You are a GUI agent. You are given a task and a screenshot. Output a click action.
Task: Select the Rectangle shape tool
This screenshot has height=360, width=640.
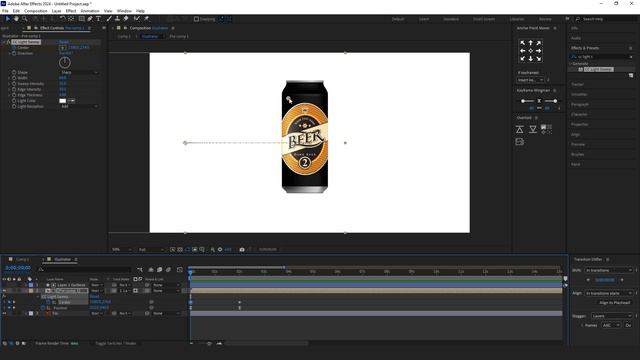pos(82,19)
